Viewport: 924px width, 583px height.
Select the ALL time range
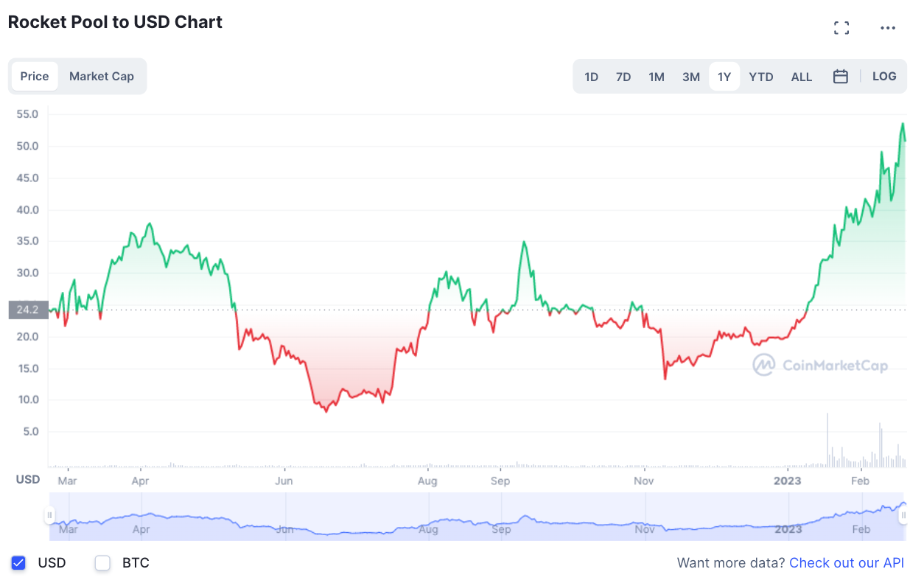click(802, 76)
